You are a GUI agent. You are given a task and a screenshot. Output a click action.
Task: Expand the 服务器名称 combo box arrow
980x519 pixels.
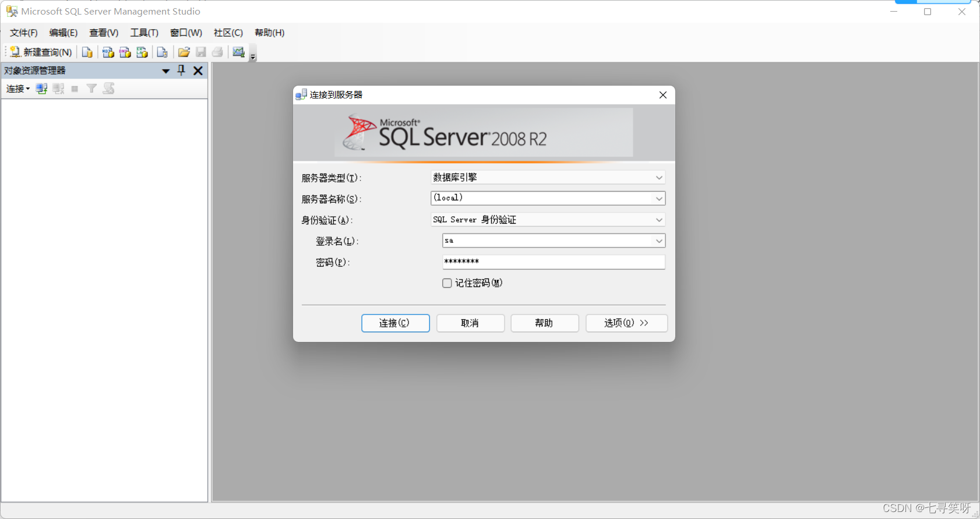click(x=659, y=199)
